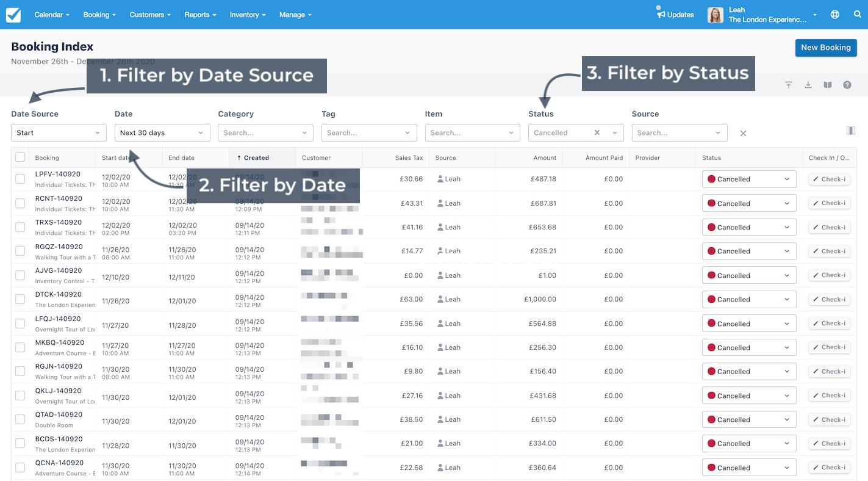Open booking RGJN-140920
Screen dimensions: 868x481
tap(59, 366)
